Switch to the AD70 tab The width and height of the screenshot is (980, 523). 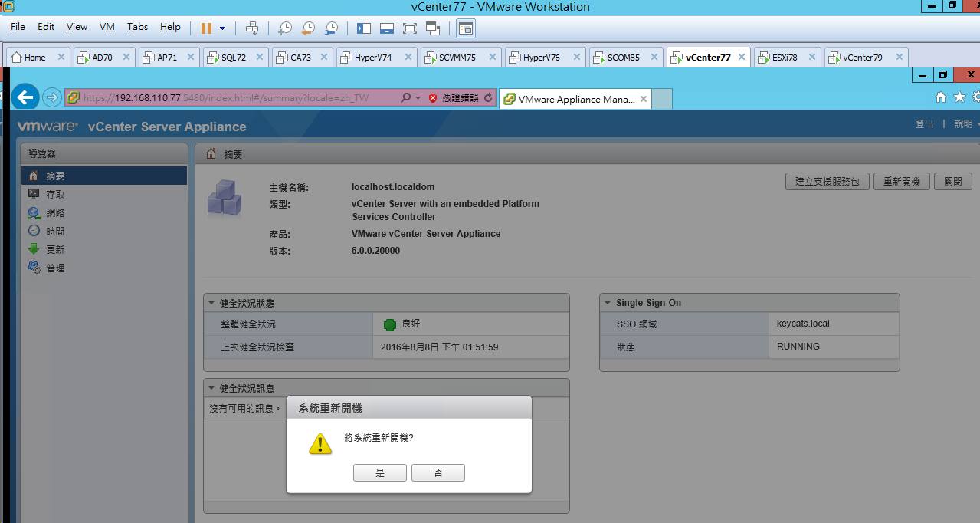[x=106, y=58]
